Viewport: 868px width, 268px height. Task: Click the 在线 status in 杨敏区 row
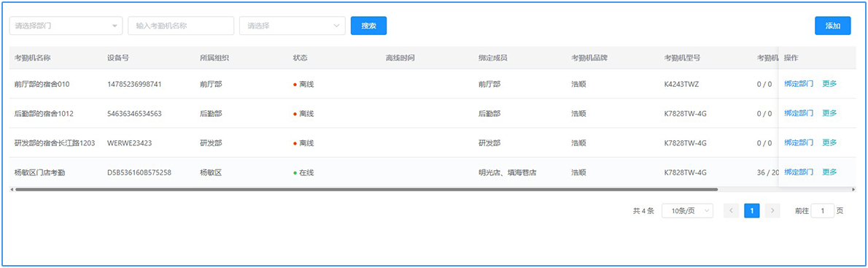coord(303,172)
